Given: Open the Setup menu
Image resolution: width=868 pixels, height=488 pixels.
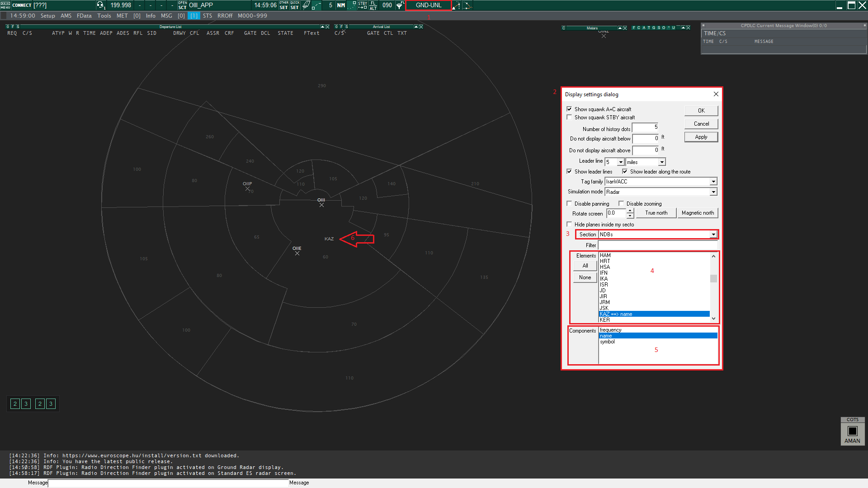Looking at the screenshot, I should [47, 16].
